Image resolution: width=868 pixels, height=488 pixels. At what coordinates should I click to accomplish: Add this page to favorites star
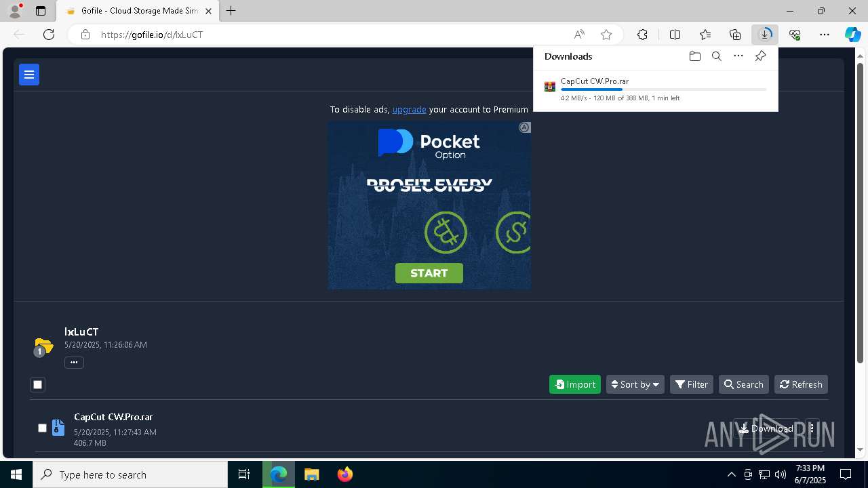pos(606,35)
